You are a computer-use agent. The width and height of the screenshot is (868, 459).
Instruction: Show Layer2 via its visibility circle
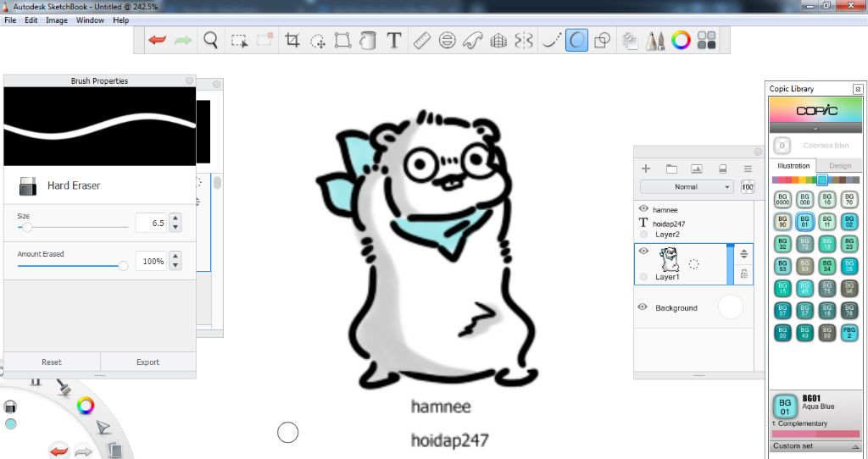coord(643,235)
